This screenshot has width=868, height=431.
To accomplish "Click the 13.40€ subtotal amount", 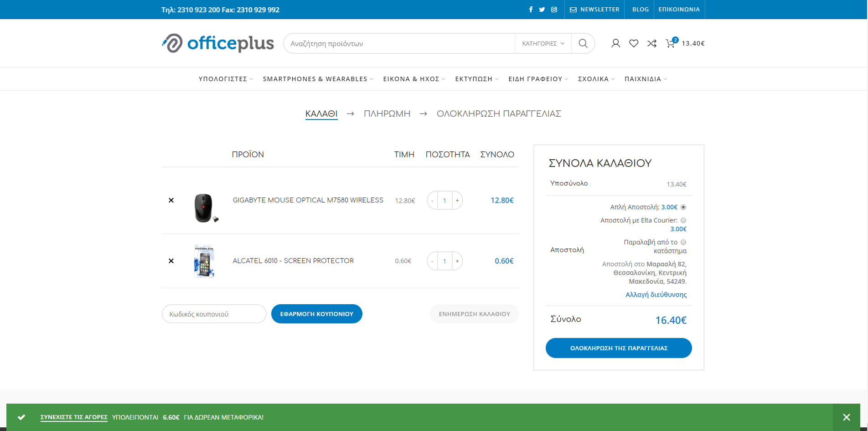I will pyautogui.click(x=677, y=184).
